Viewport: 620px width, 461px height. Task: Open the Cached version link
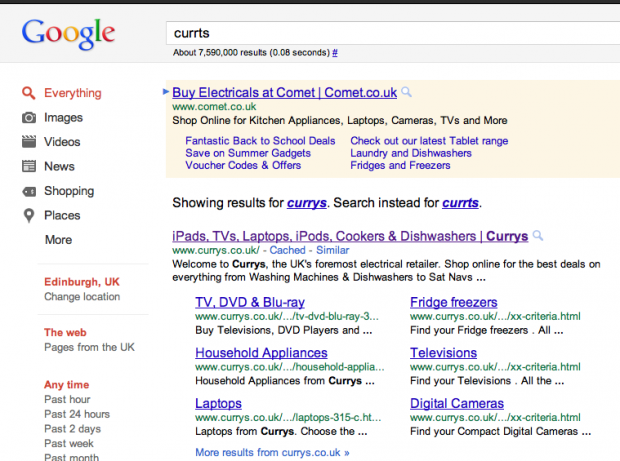click(287, 250)
